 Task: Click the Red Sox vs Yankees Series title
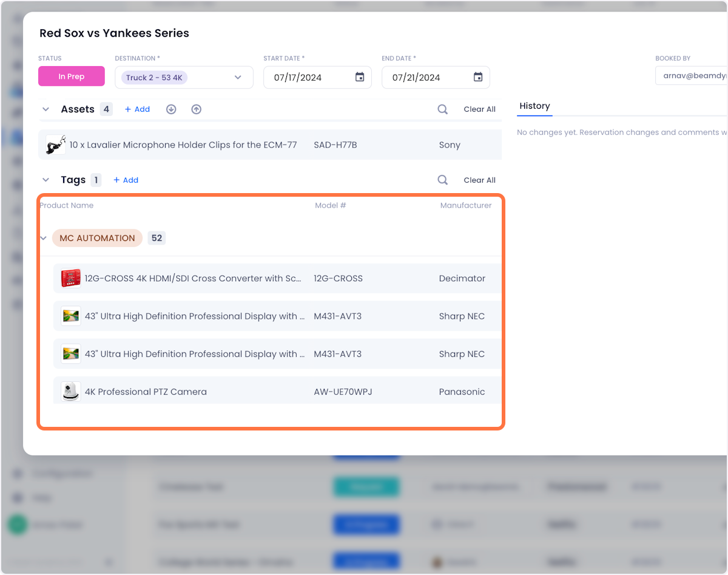pyautogui.click(x=114, y=33)
